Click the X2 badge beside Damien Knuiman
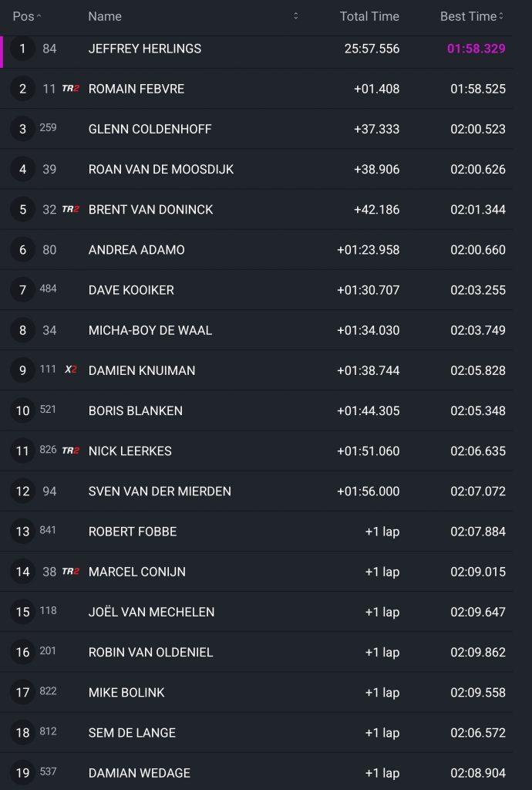Viewport: 532px width, 790px height. tap(71, 370)
